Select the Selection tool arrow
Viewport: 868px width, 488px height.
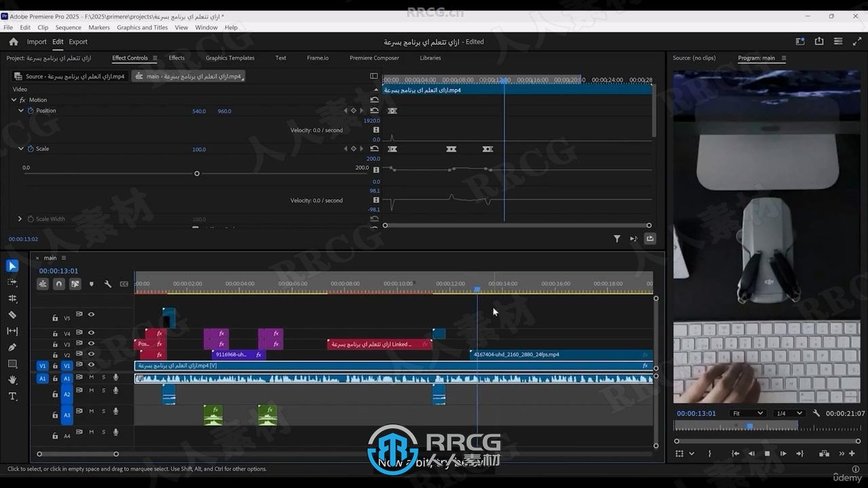(x=12, y=266)
